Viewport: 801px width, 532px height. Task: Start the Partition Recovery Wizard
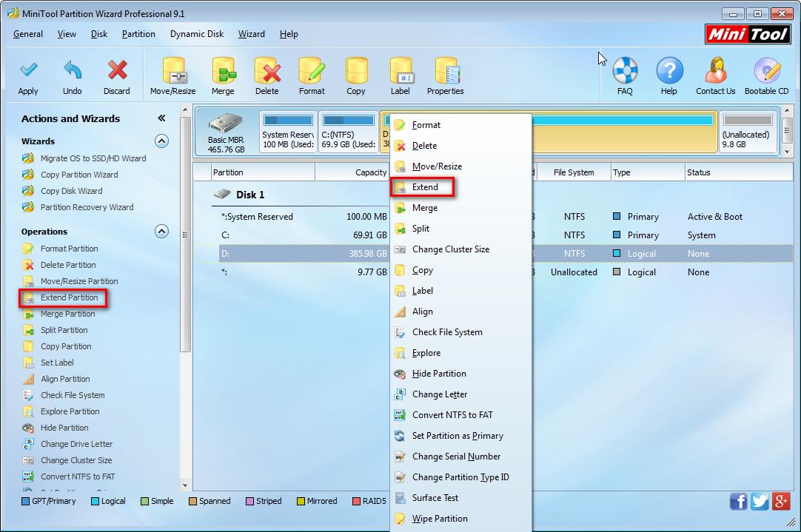pyautogui.click(x=87, y=207)
